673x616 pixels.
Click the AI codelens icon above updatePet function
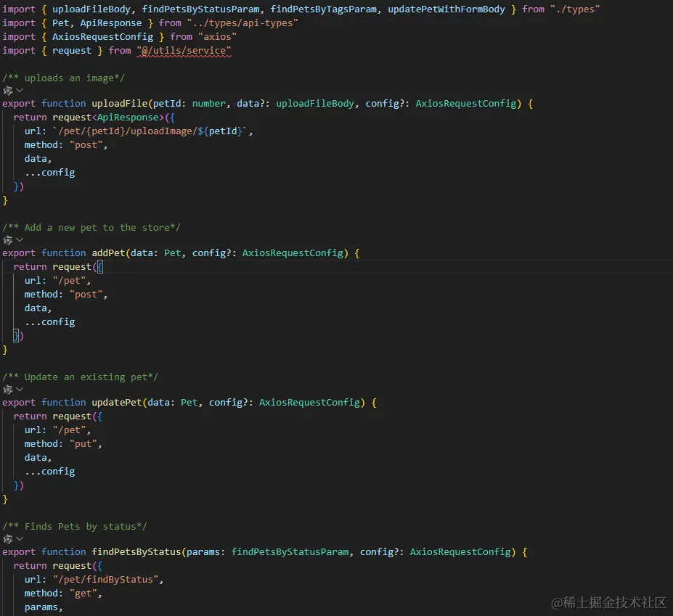8,390
